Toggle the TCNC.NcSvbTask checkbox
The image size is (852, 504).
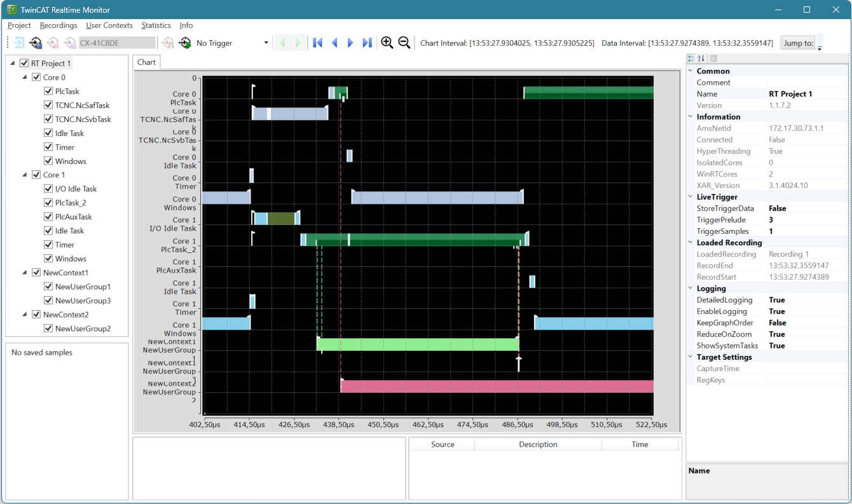tap(48, 119)
